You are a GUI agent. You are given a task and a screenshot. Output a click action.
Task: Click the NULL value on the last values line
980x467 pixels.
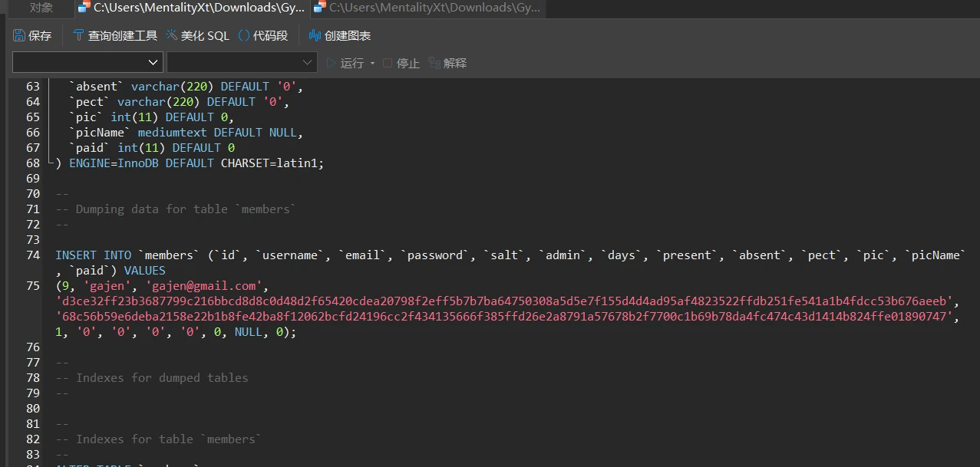click(248, 332)
